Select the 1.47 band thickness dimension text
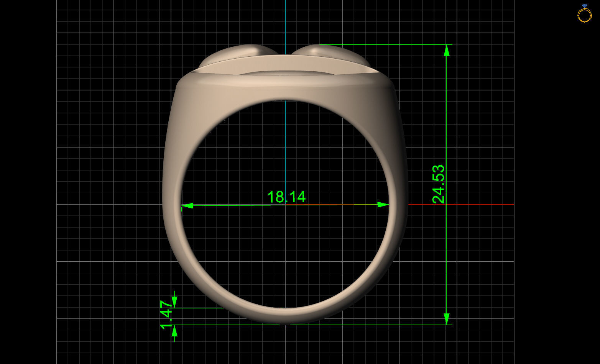Screen dimensions: 600x364 pos(166,315)
